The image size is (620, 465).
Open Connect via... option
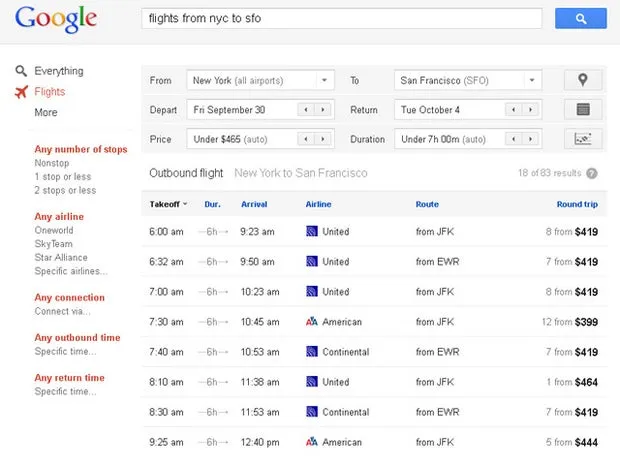point(62,311)
